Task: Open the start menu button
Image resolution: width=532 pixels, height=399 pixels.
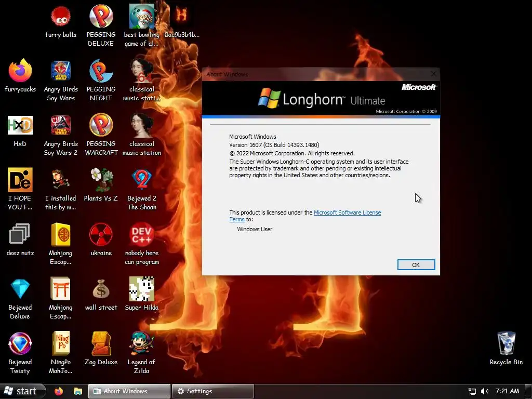Action: tap(22, 391)
